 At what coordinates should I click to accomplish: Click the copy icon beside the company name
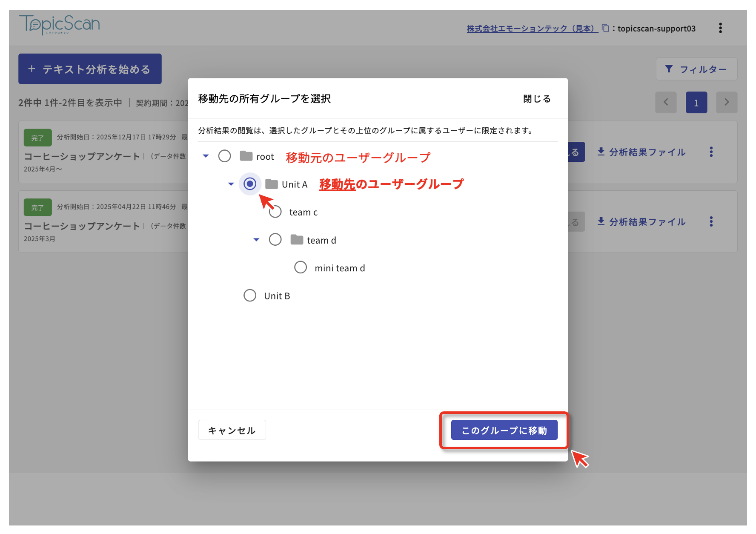point(605,28)
